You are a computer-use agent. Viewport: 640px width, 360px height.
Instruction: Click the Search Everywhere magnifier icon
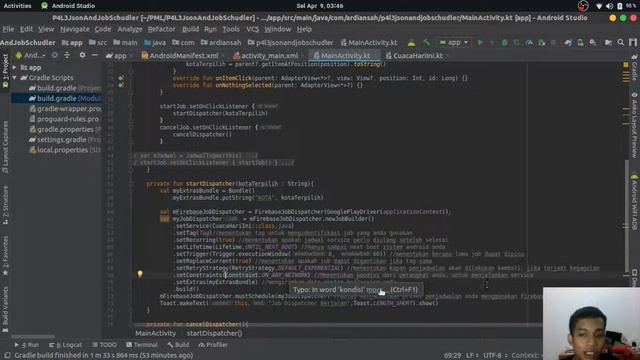tap(621, 42)
